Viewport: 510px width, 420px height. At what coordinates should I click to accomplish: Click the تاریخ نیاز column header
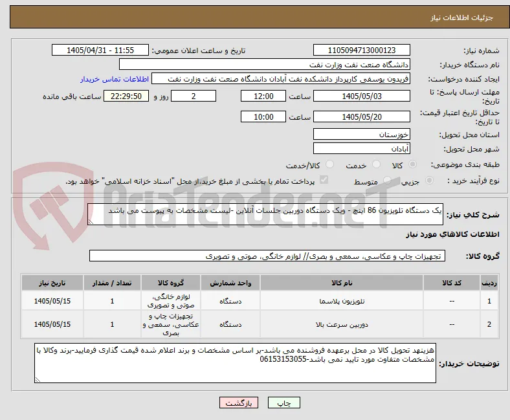(x=52, y=283)
